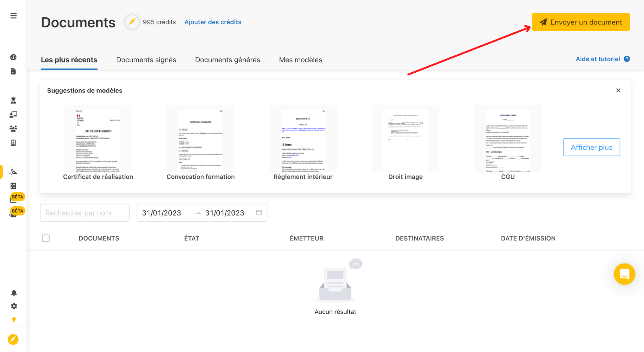Focus the Rechercher par nom search field

[x=85, y=213]
